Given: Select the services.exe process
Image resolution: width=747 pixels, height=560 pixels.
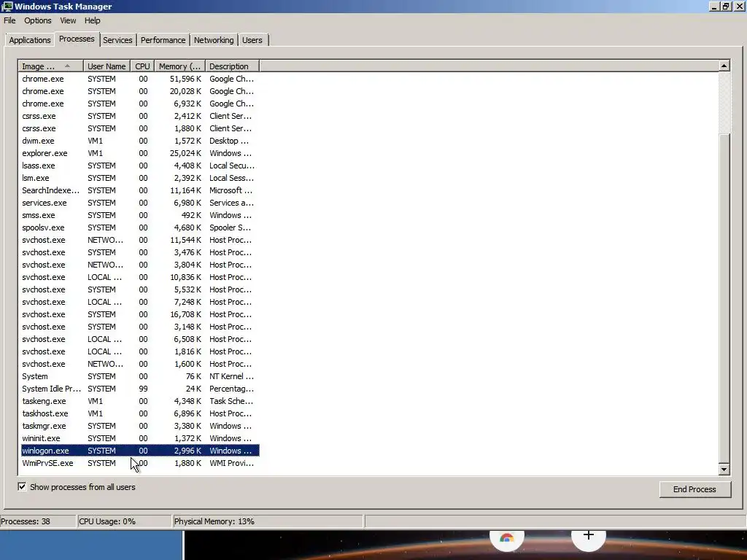Looking at the screenshot, I should (x=140, y=203).
